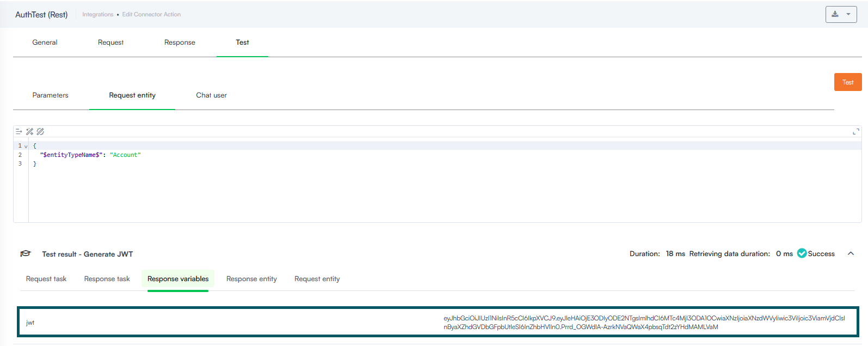Click the Edit Connector Action breadcrumb
The height and width of the screenshot is (346, 868).
(x=151, y=14)
